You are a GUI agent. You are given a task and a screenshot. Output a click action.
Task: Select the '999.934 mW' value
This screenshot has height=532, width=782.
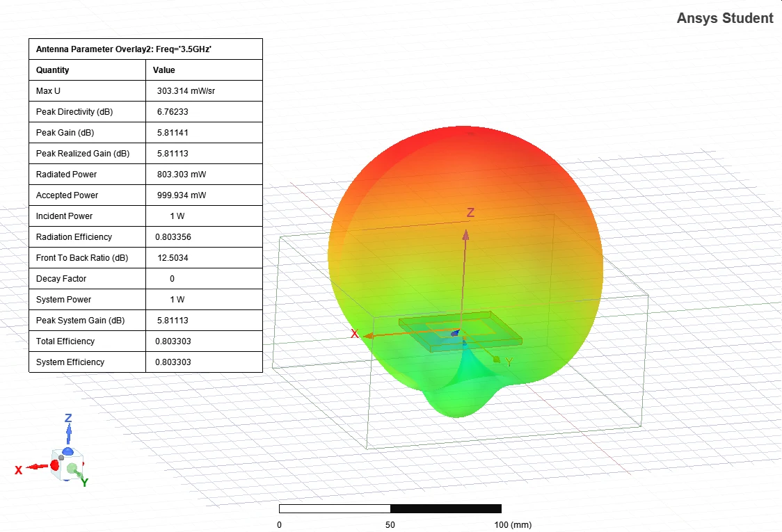(x=182, y=195)
